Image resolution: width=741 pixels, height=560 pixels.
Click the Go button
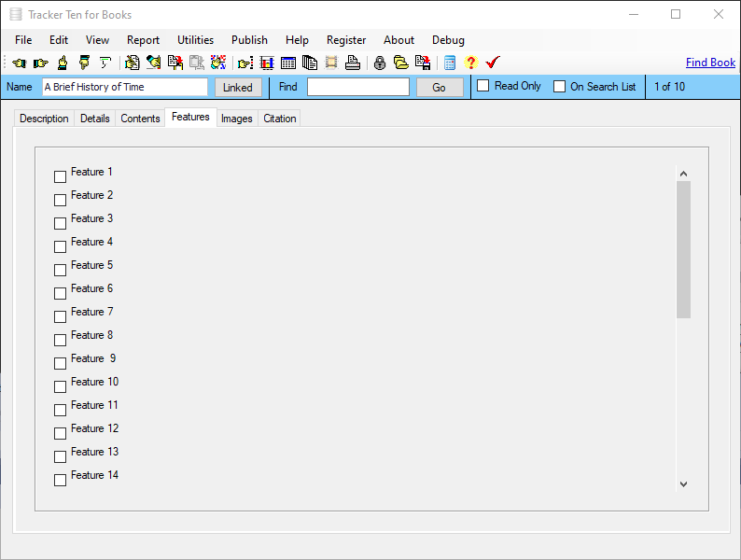coord(440,88)
